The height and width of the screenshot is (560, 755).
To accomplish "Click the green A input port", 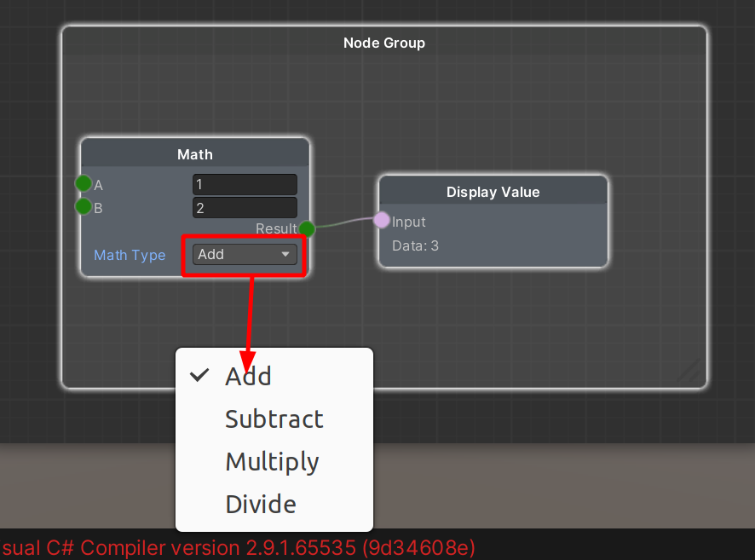I will tap(84, 184).
